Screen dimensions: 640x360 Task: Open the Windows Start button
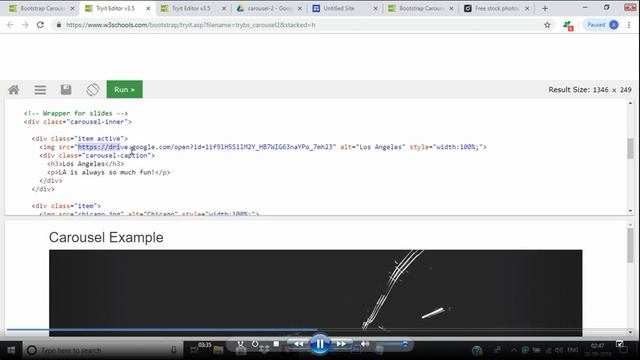pos(11,350)
